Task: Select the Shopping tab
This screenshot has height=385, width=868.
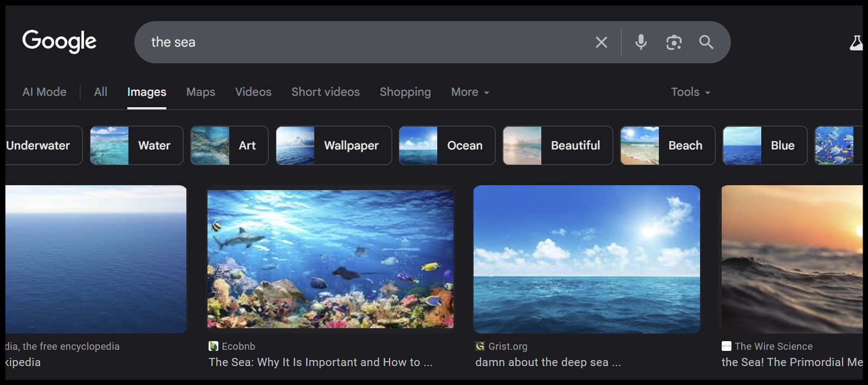Action: coord(405,92)
